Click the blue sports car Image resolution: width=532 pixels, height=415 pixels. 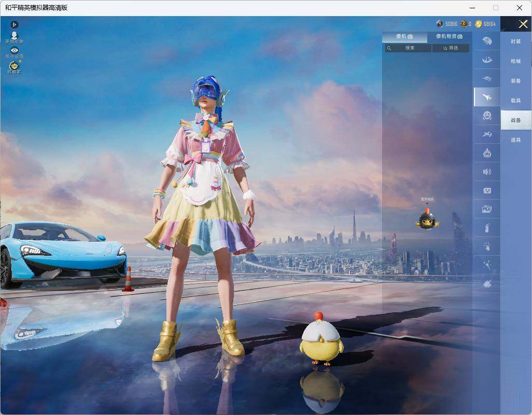coord(63,255)
